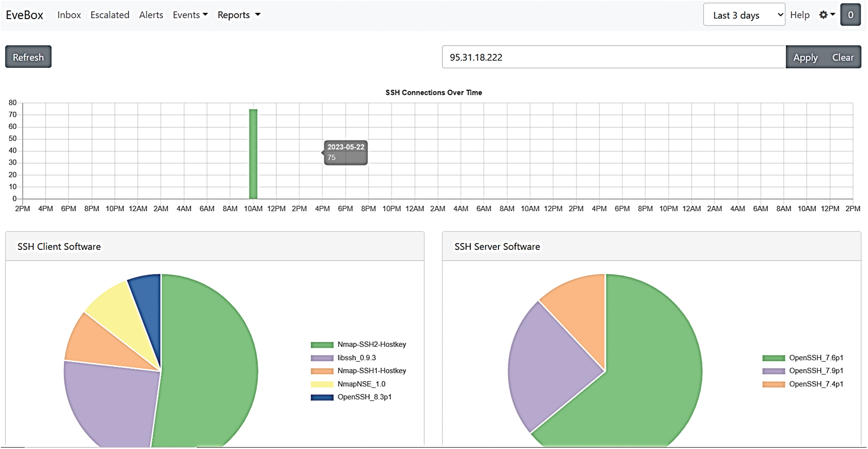Open the Alerts view
Image resolution: width=868 pixels, height=449 pixels.
click(x=151, y=15)
